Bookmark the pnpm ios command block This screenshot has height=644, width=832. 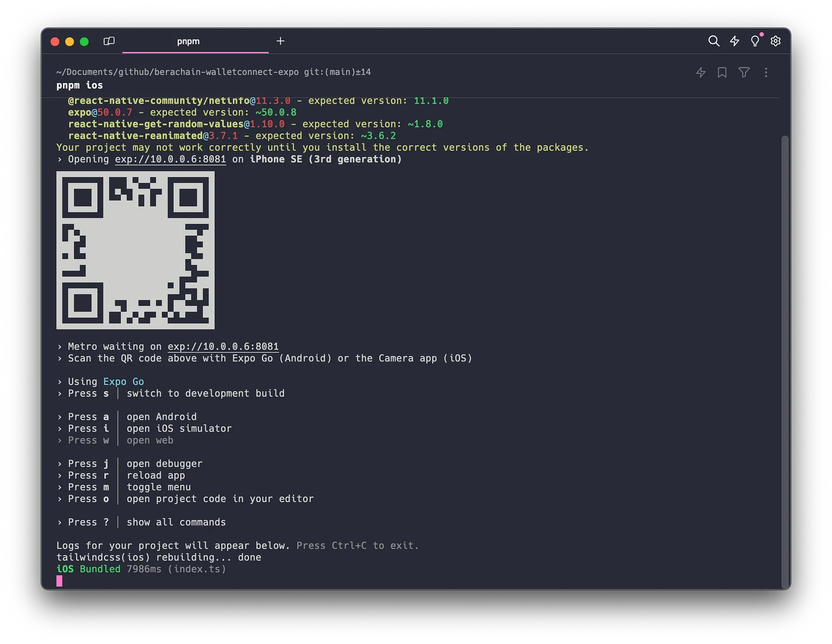pos(722,72)
